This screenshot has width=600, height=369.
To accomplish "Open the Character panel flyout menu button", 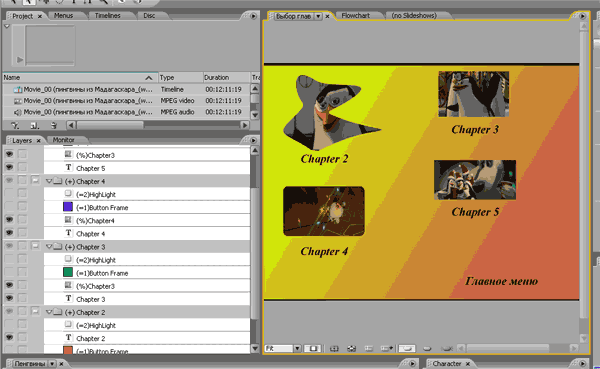I will click(582, 363).
